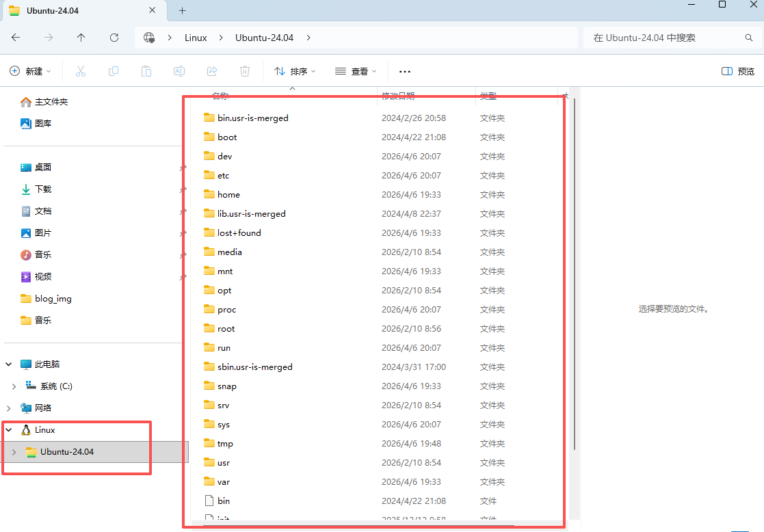
Task: Click the Cut scissors icon
Action: point(81,71)
